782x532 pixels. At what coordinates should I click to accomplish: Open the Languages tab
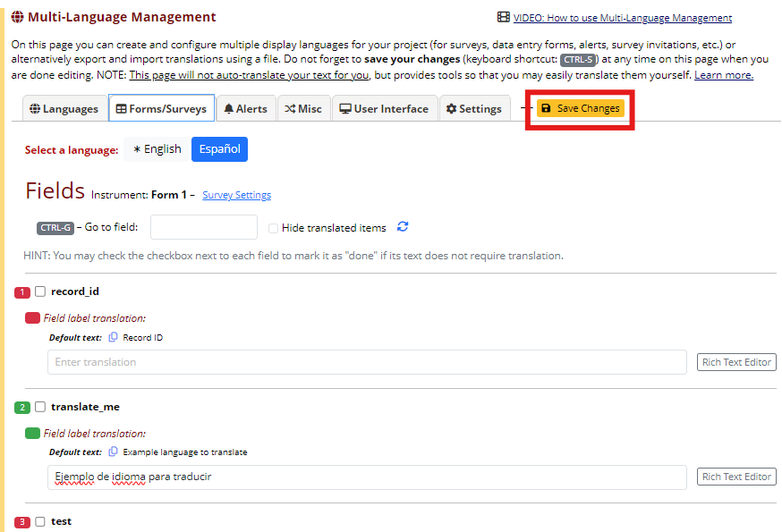coord(64,109)
